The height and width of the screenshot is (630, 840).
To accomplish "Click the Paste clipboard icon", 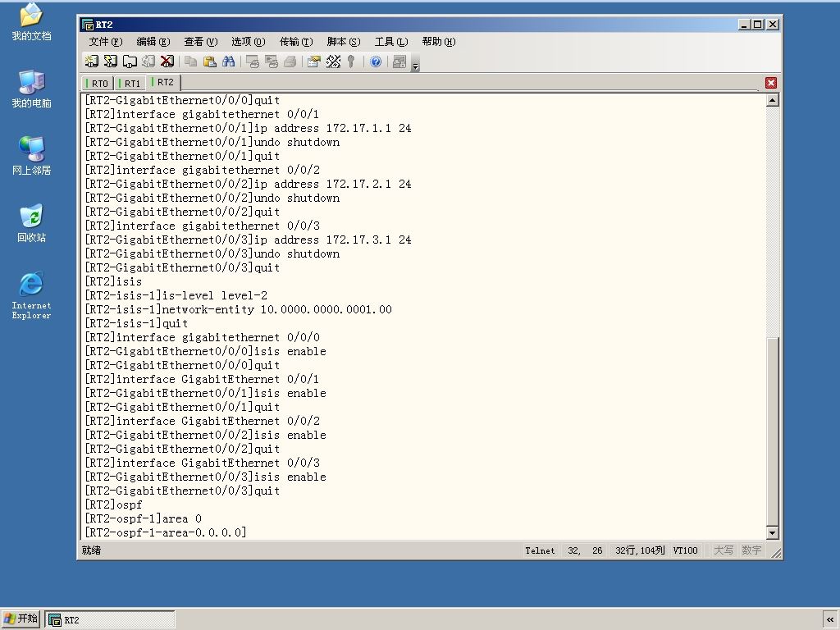I will pos(209,62).
